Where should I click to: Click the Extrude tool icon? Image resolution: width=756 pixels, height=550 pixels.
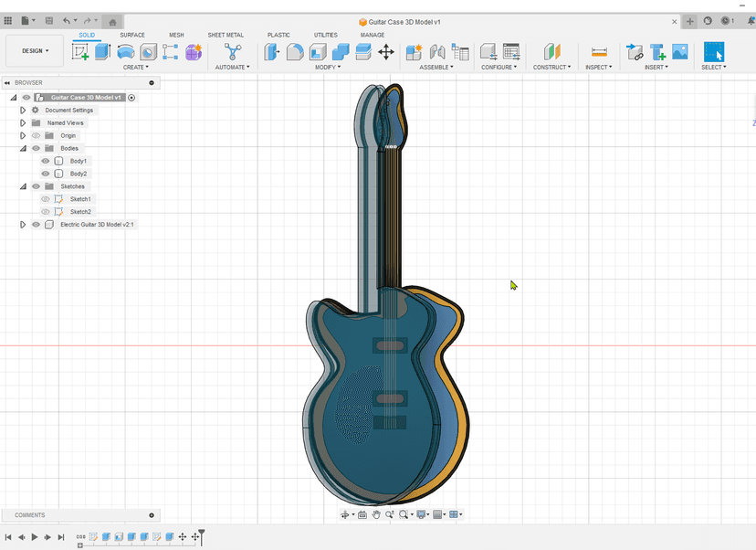[x=102, y=52]
